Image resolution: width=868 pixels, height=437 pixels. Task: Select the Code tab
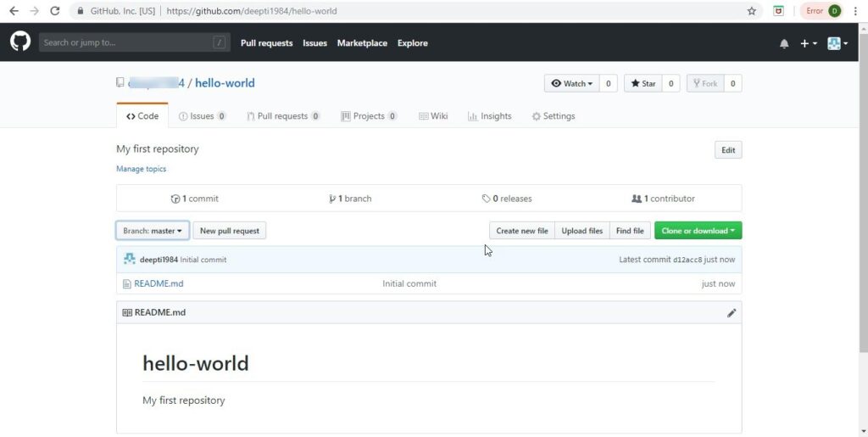click(x=142, y=115)
